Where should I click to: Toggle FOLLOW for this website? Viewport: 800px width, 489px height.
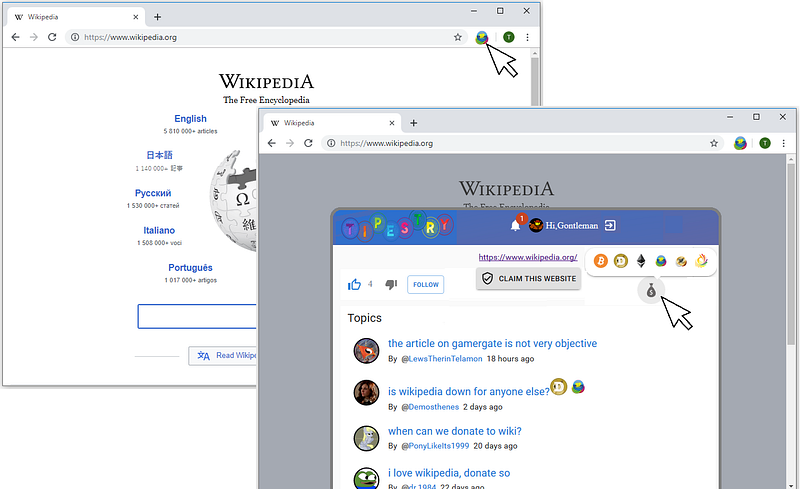426,284
